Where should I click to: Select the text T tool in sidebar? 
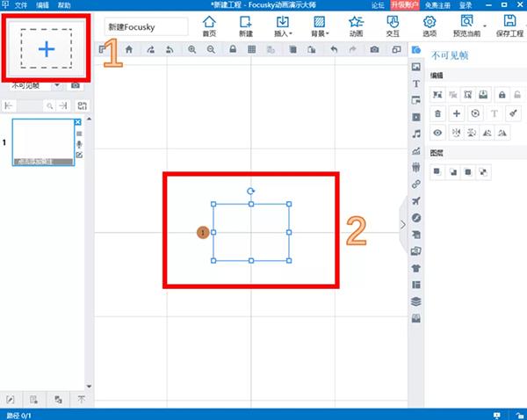coord(416,83)
